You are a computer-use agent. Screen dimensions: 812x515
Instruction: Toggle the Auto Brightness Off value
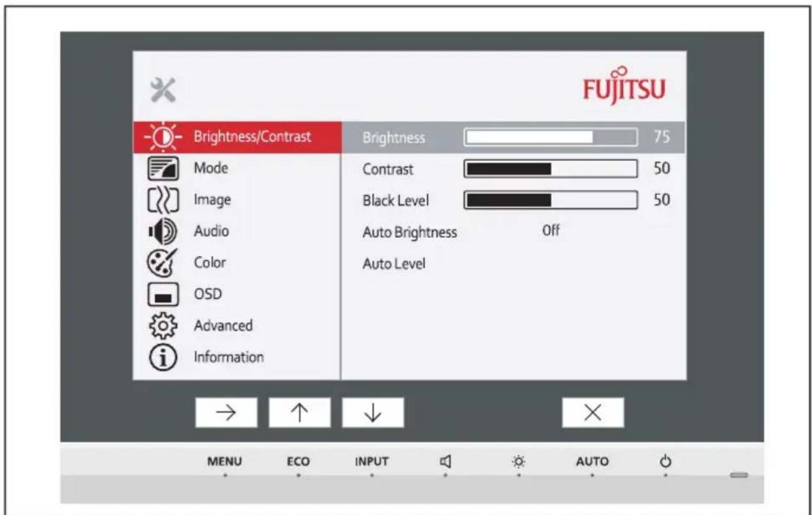point(551,231)
